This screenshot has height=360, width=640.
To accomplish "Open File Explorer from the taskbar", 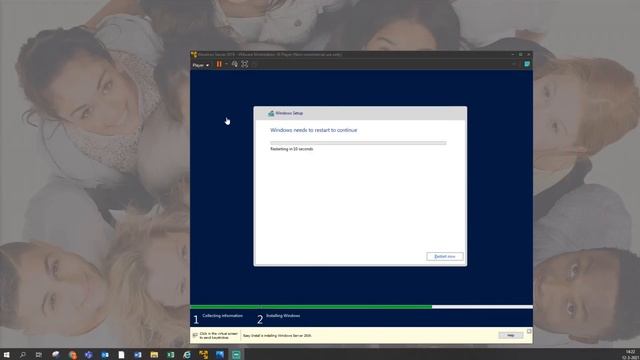I will [154, 355].
